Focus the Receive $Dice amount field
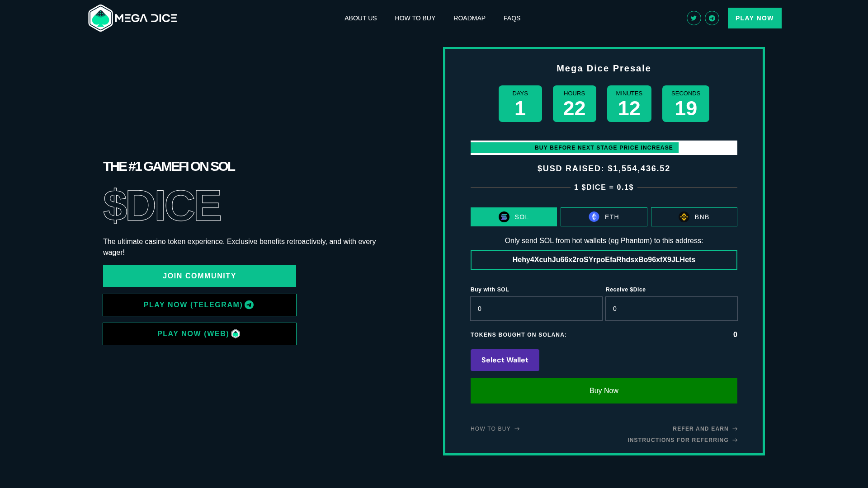 671,309
